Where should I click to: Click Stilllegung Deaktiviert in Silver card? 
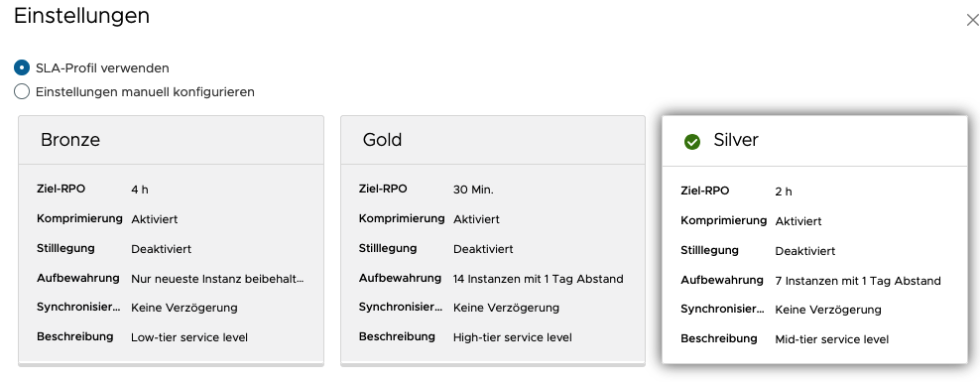coord(805,251)
